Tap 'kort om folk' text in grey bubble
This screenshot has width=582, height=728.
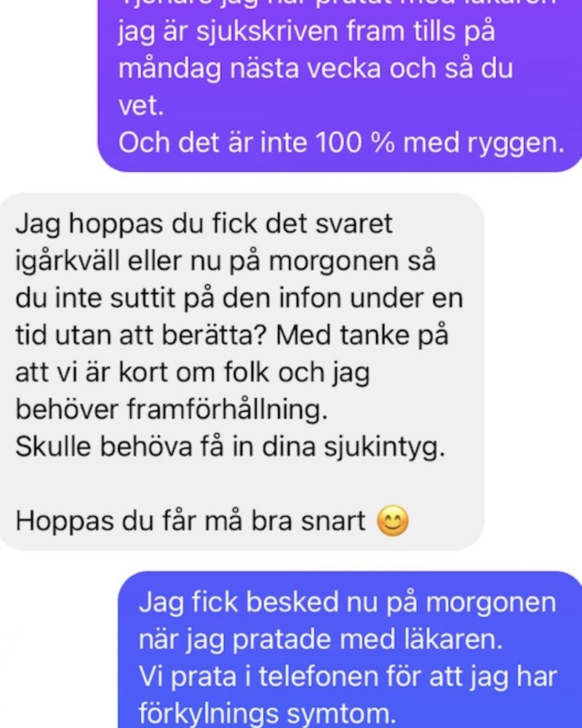pyautogui.click(x=194, y=372)
